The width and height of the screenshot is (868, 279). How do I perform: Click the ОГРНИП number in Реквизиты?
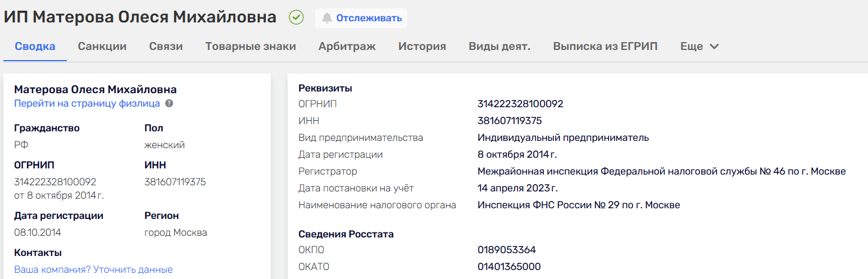click(x=520, y=104)
